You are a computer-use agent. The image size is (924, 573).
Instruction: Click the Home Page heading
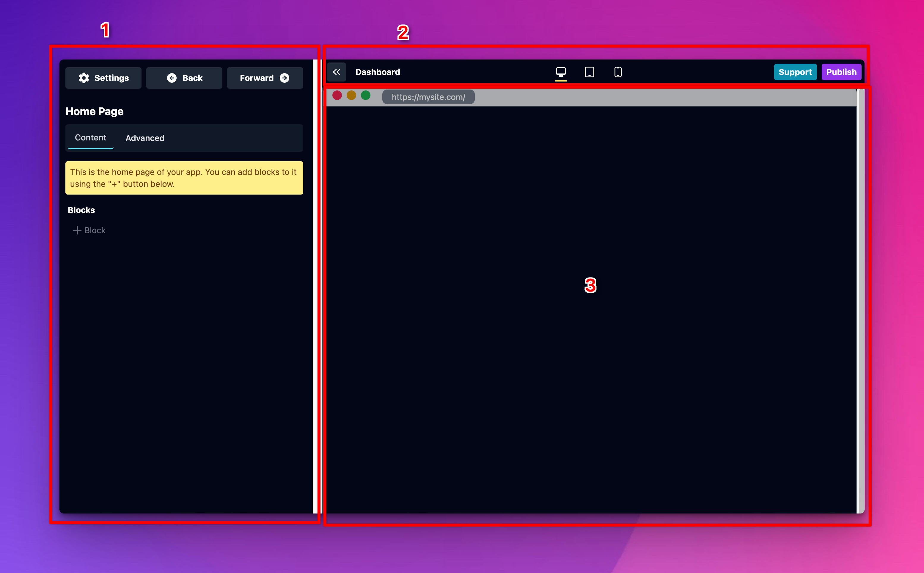[95, 111]
